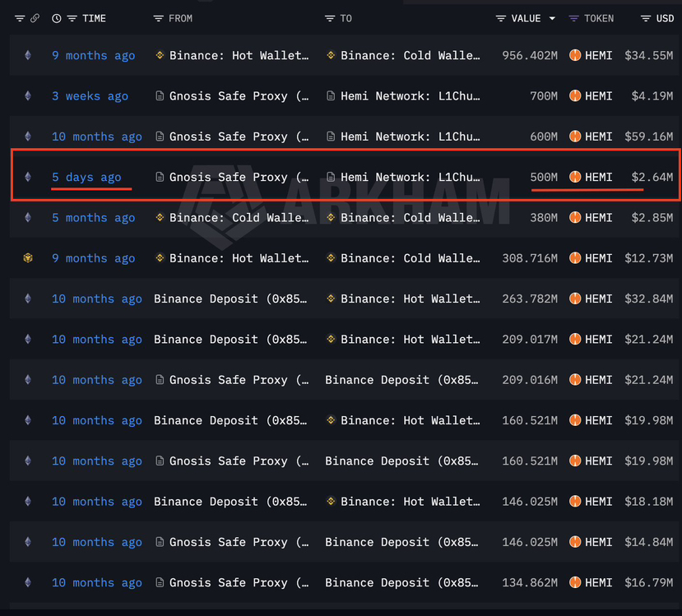Image resolution: width=682 pixels, height=616 pixels.
Task: Open the TO column filter
Action: 330,18
